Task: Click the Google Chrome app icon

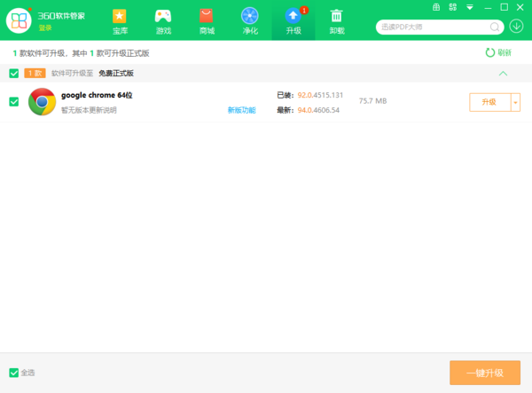Action: (x=42, y=102)
